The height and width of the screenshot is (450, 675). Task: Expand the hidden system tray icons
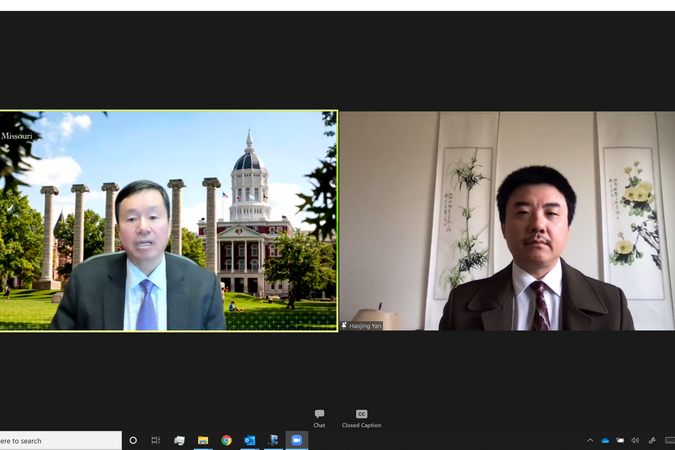(590, 440)
